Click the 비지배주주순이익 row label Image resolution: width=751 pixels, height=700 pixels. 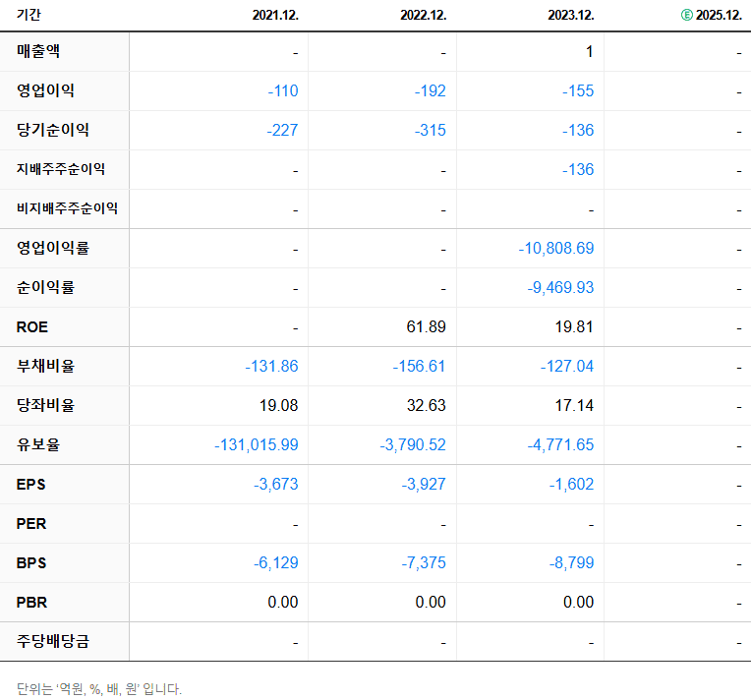point(67,208)
